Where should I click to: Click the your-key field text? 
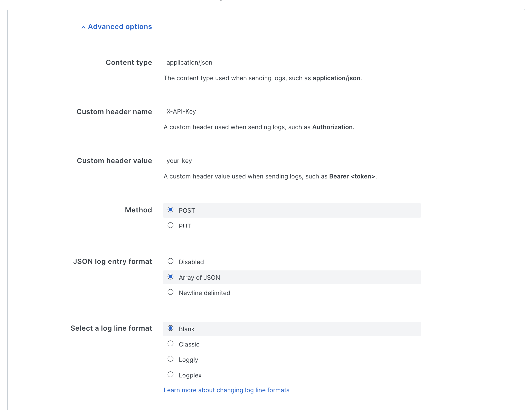coord(179,161)
